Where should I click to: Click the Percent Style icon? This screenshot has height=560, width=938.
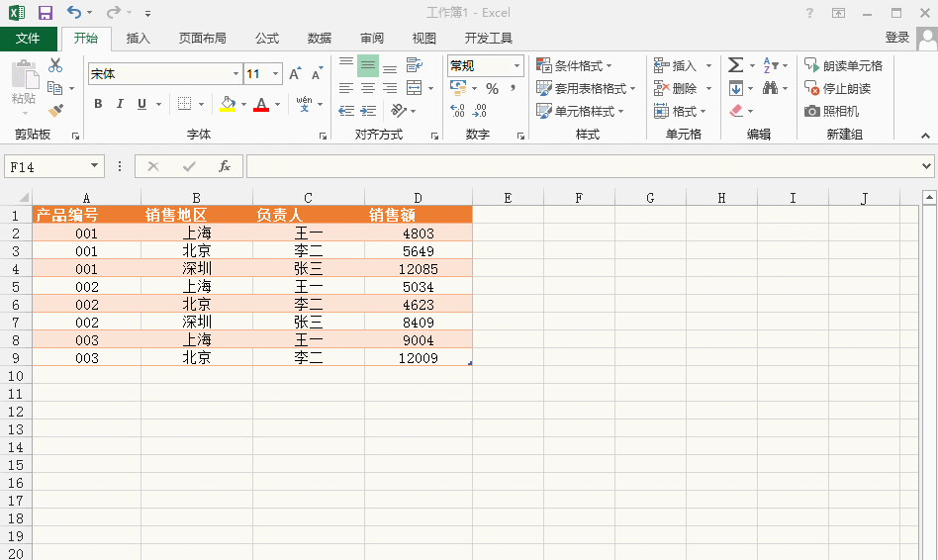coord(493,88)
